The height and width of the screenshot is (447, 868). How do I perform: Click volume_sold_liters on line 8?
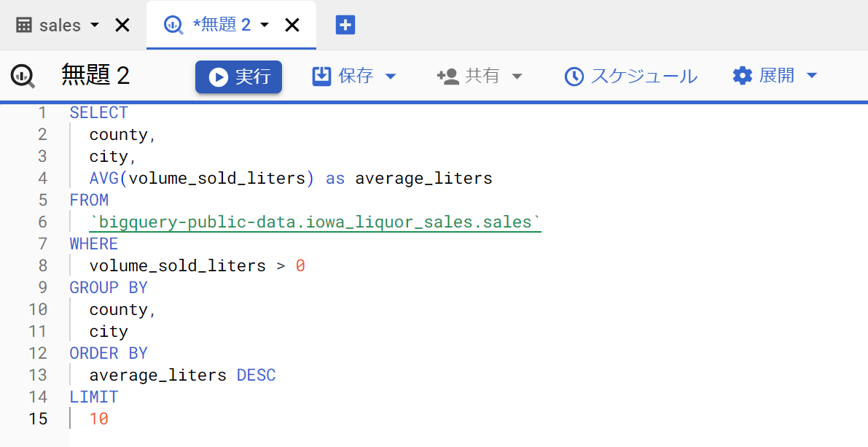pos(178,266)
